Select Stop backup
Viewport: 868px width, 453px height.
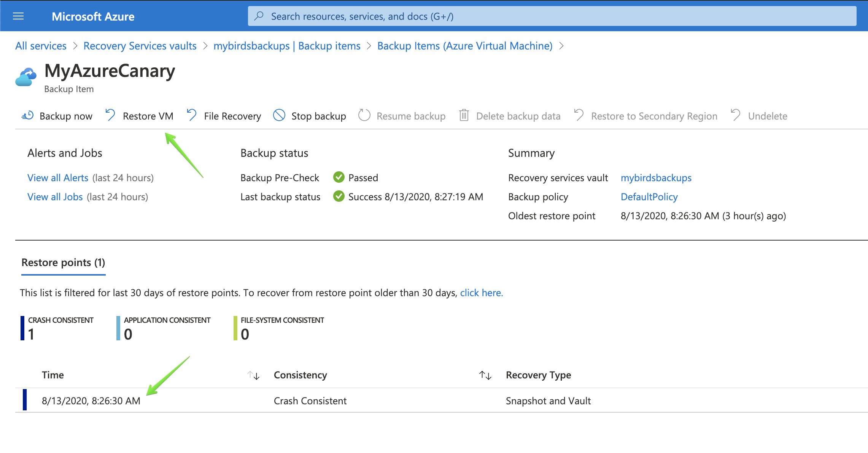(x=319, y=116)
